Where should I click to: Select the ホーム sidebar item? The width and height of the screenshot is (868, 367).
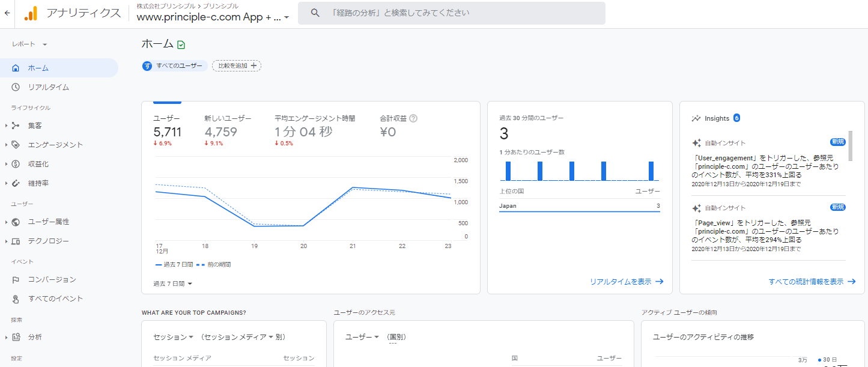click(38, 68)
